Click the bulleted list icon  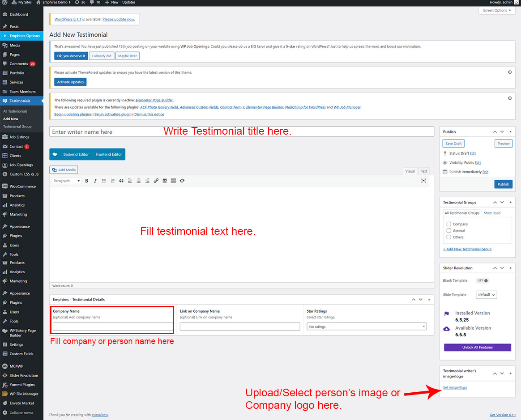[104, 181]
